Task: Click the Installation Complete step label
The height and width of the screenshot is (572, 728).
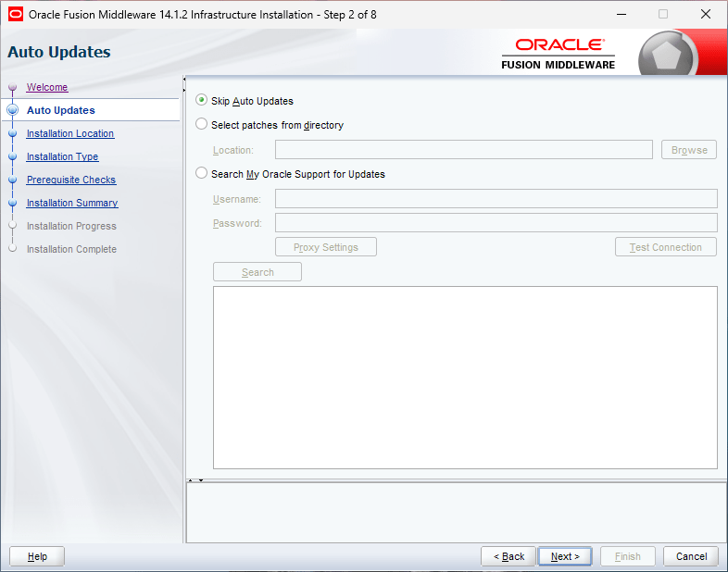Action: coord(71,250)
